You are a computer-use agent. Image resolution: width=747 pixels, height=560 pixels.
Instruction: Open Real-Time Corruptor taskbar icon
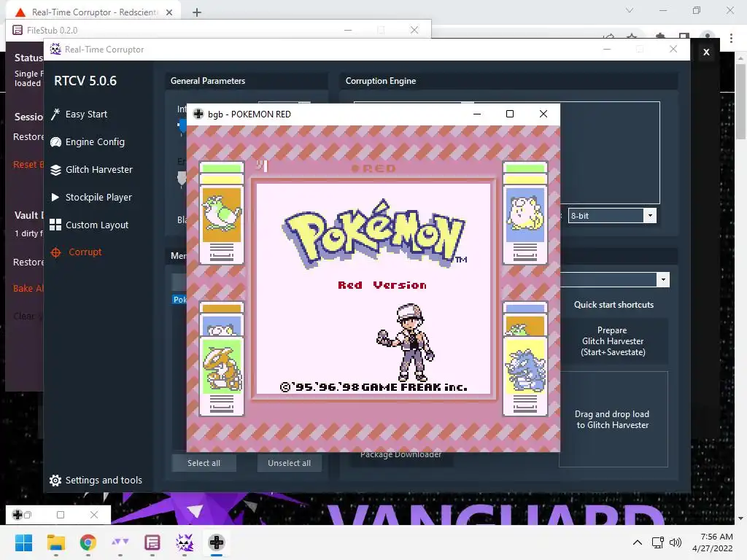tap(185, 542)
